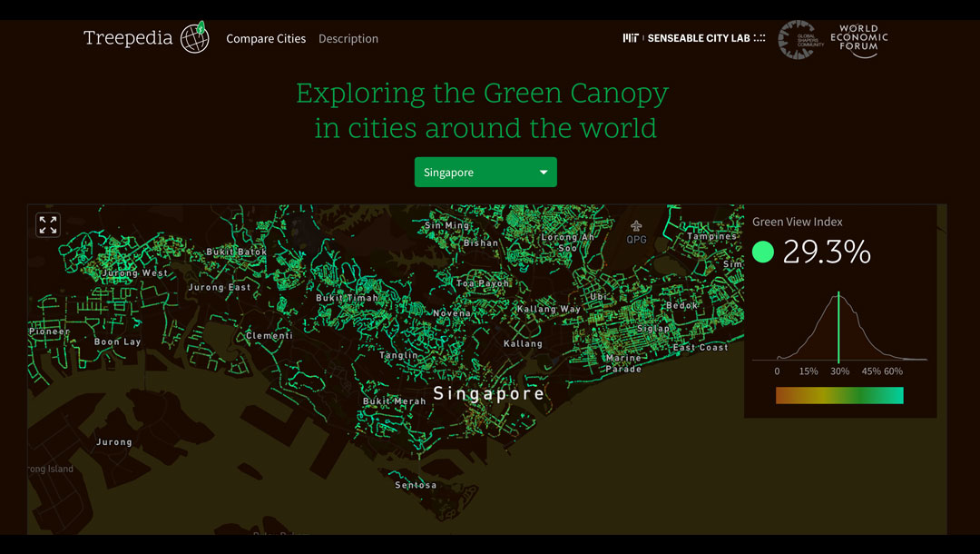Screen dimensions: 980x554
Task: Click the dropdown arrow beside Singapore
Action: pyautogui.click(x=544, y=173)
